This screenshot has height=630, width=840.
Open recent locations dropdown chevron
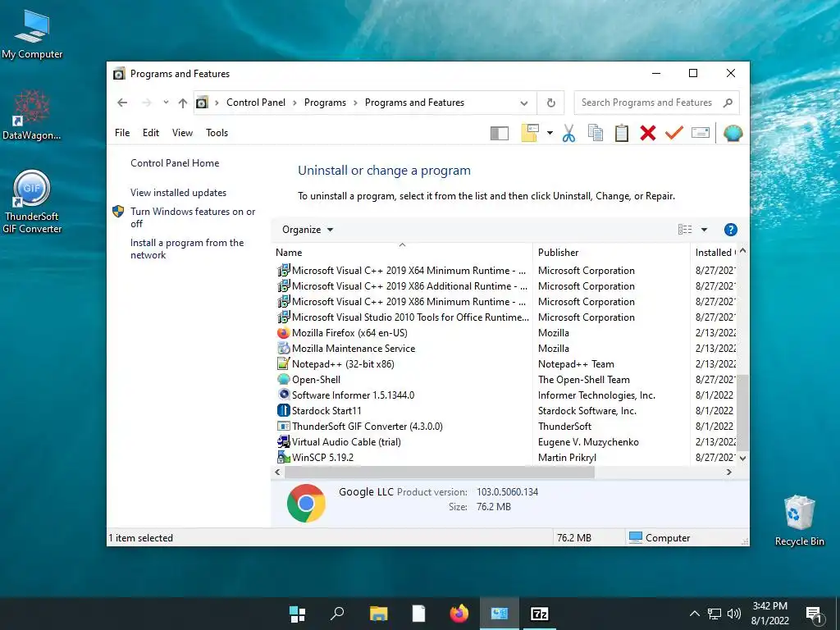coord(166,103)
